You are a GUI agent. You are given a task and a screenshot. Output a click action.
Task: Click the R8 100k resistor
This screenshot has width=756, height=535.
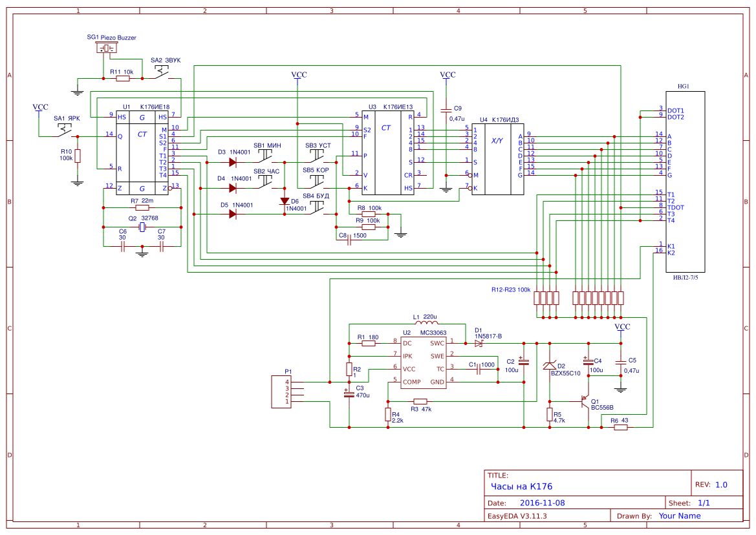pos(369,215)
